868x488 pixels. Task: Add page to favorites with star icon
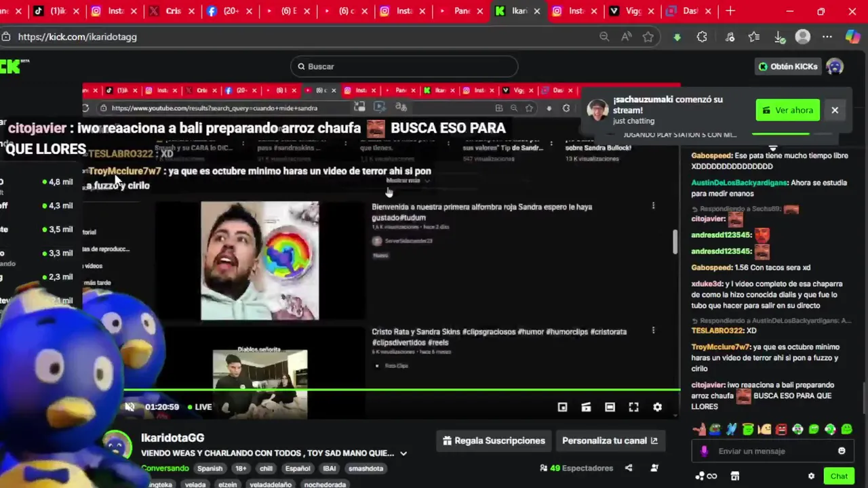point(648,37)
